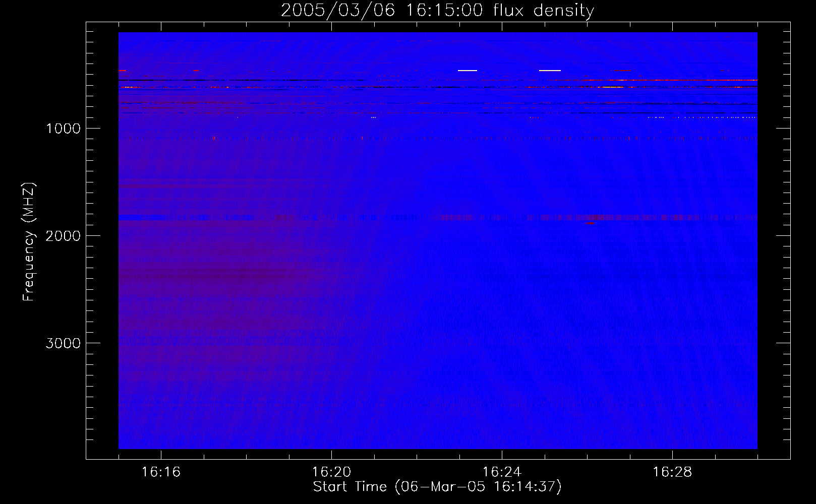Click the 3000 frequency tick label
Viewport: 816px width, 504px height.
point(63,343)
